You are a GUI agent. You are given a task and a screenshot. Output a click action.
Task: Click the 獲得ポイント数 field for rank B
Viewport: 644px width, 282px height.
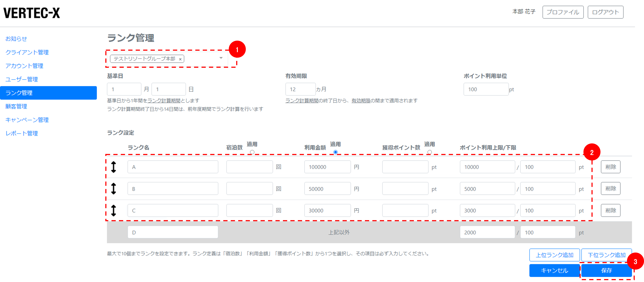405,189
